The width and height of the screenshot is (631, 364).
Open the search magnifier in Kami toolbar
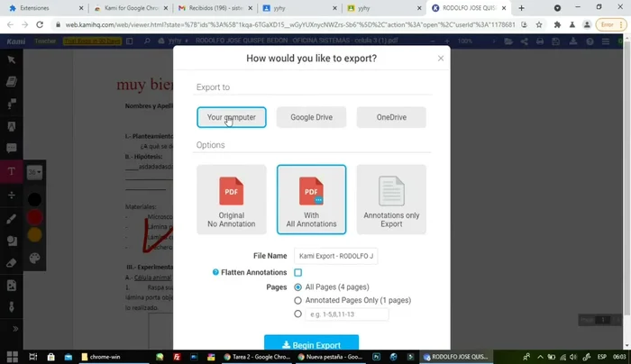(147, 41)
